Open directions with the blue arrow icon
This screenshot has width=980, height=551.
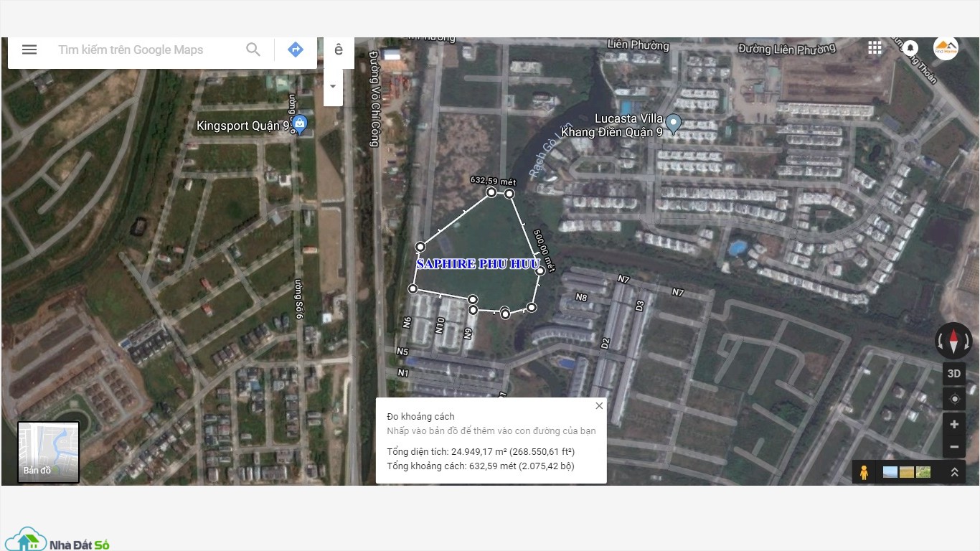coord(296,50)
